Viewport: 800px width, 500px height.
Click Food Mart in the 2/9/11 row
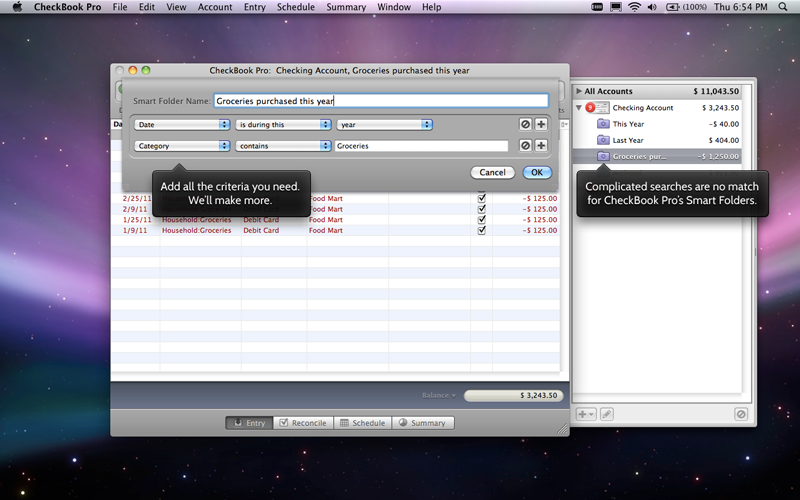(326, 209)
